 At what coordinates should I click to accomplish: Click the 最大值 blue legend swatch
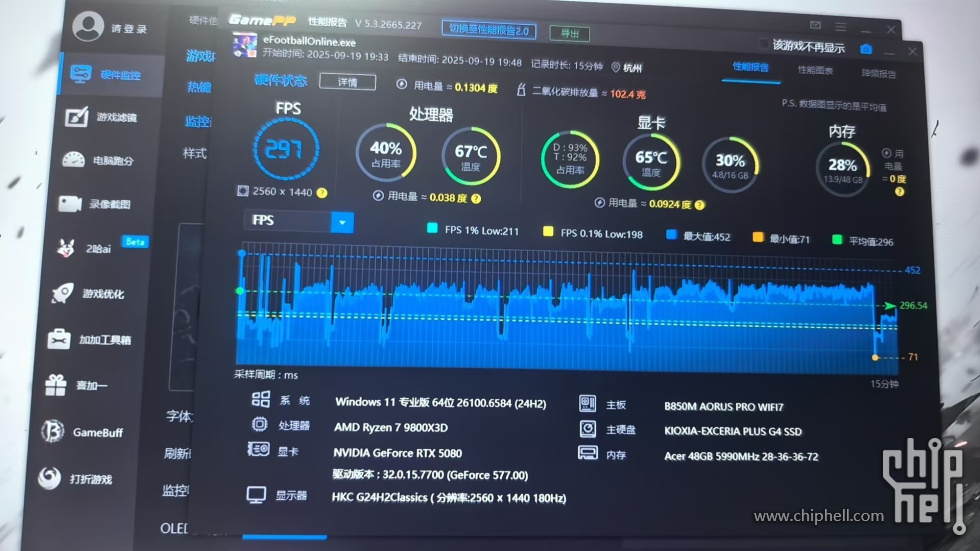pyautogui.click(x=671, y=235)
